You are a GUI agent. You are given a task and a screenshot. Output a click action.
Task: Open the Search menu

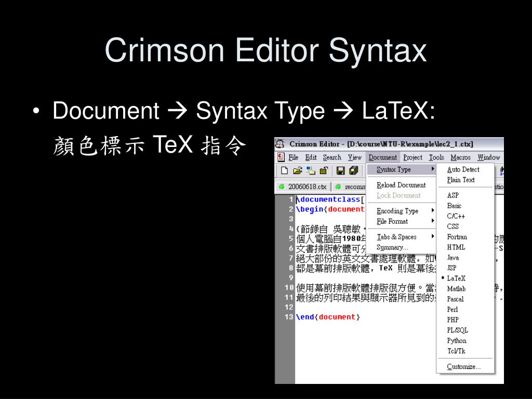[332, 157]
